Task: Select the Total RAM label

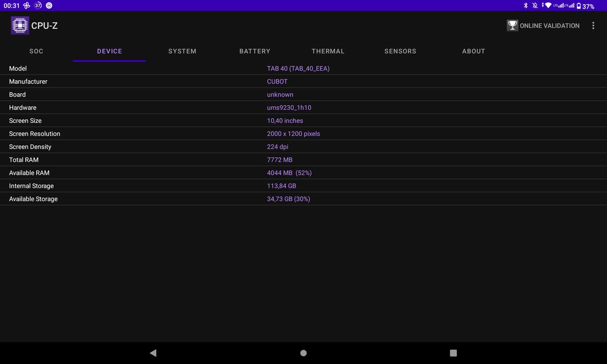Action: coord(24,160)
